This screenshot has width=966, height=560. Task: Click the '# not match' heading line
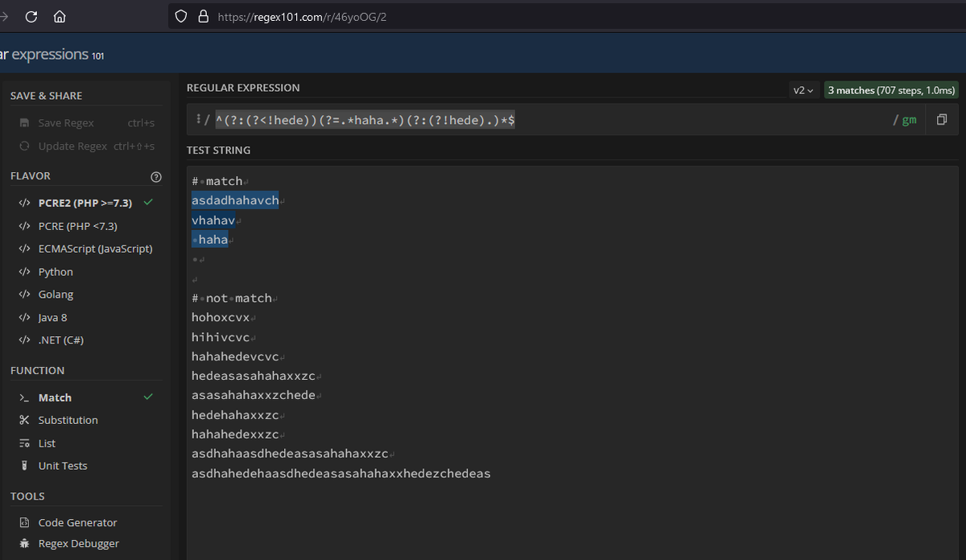[232, 299]
